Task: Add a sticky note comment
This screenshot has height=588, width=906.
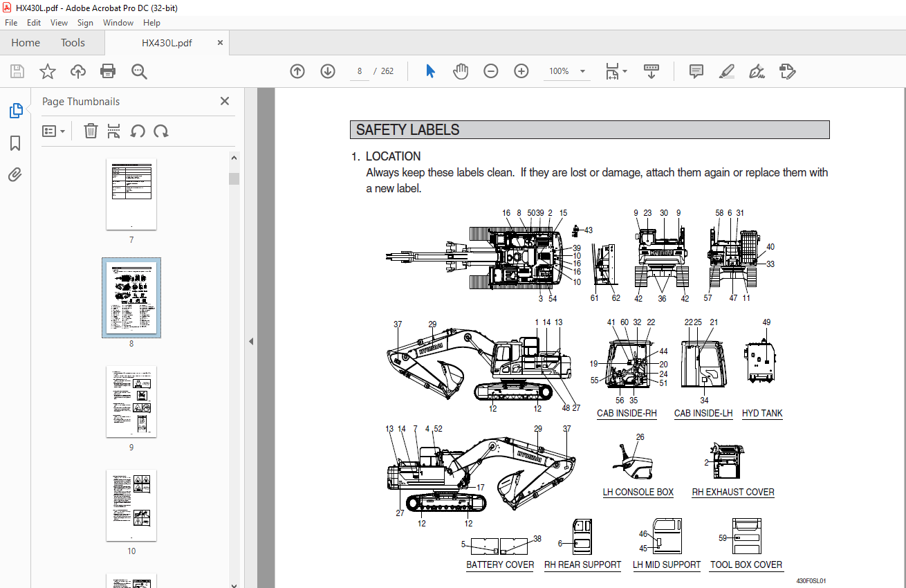Action: [696, 71]
